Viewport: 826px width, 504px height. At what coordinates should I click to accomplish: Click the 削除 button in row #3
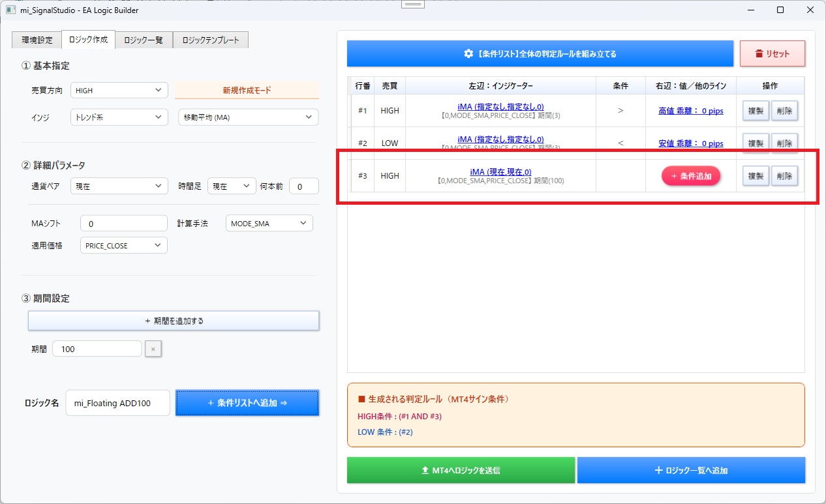click(x=784, y=176)
